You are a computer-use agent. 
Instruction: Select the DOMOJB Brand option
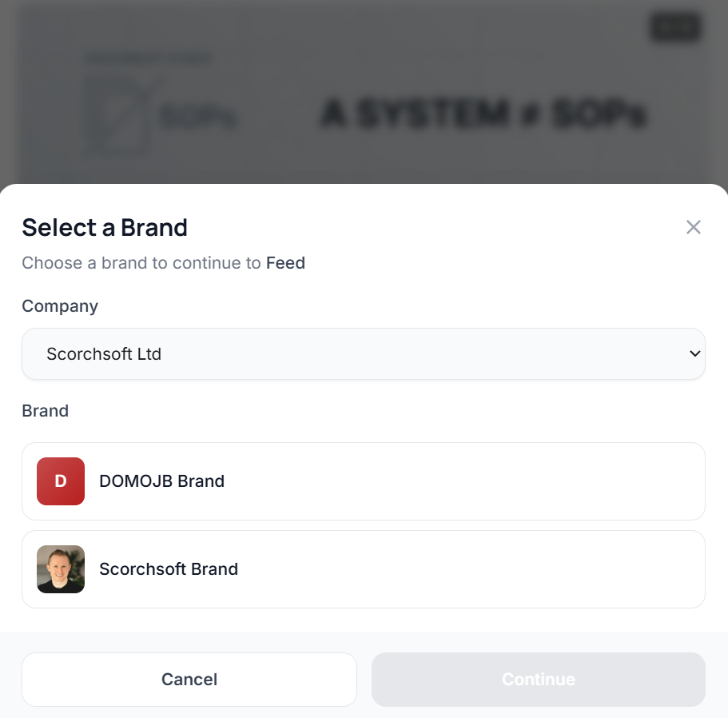tap(364, 481)
